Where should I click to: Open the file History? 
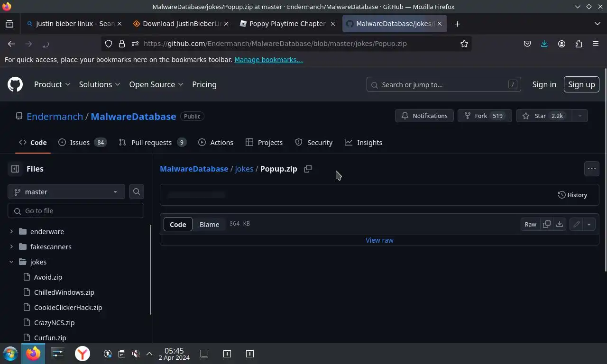573,195
